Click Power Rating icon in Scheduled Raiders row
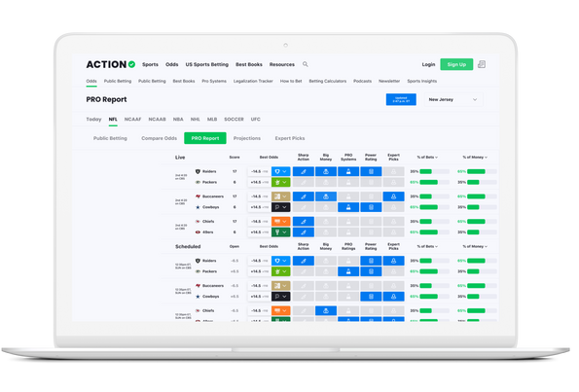The height and width of the screenshot is (392, 579). [371, 261]
